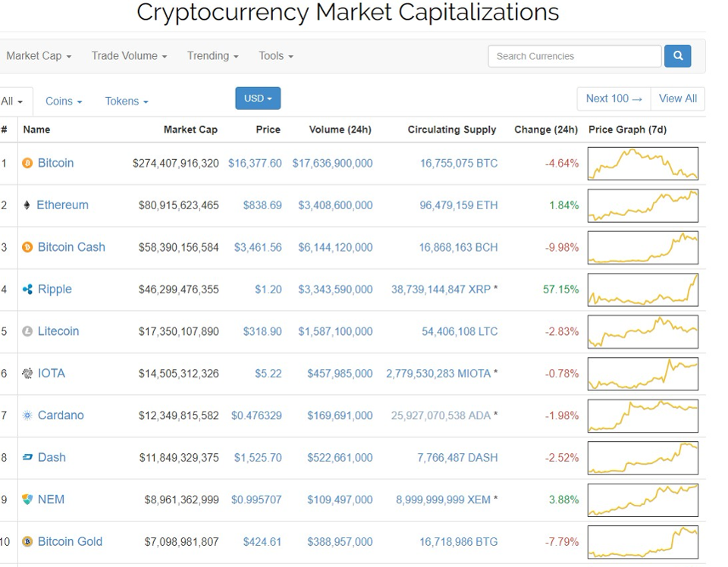The width and height of the screenshot is (728, 567).
Task: Open Bitcoin's 7-day price graph
Action: click(x=642, y=163)
